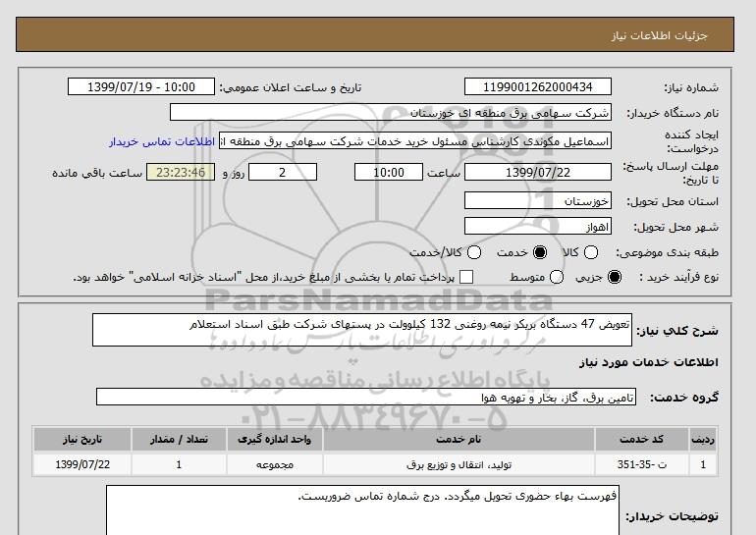Click the delivery province field خوزستان

pyautogui.click(x=538, y=200)
